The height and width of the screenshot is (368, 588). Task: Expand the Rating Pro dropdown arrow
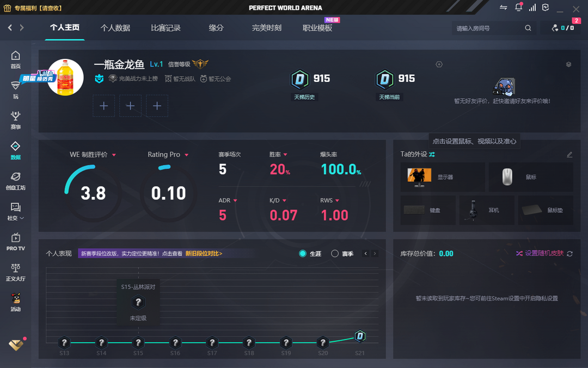click(x=186, y=155)
